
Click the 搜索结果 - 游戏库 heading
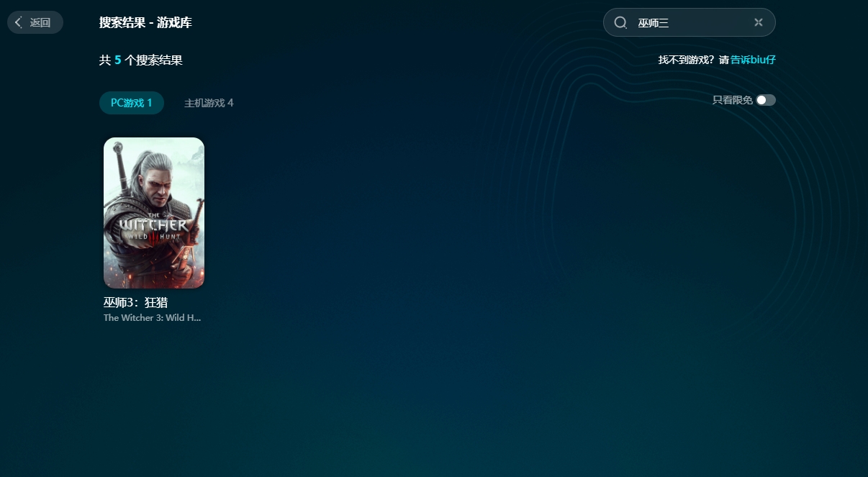click(x=145, y=22)
